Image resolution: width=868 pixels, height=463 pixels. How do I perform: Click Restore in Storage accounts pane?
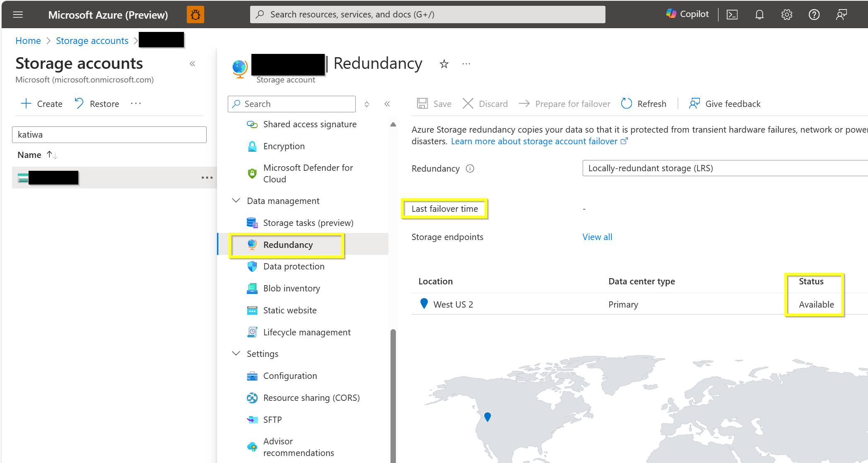coord(97,104)
